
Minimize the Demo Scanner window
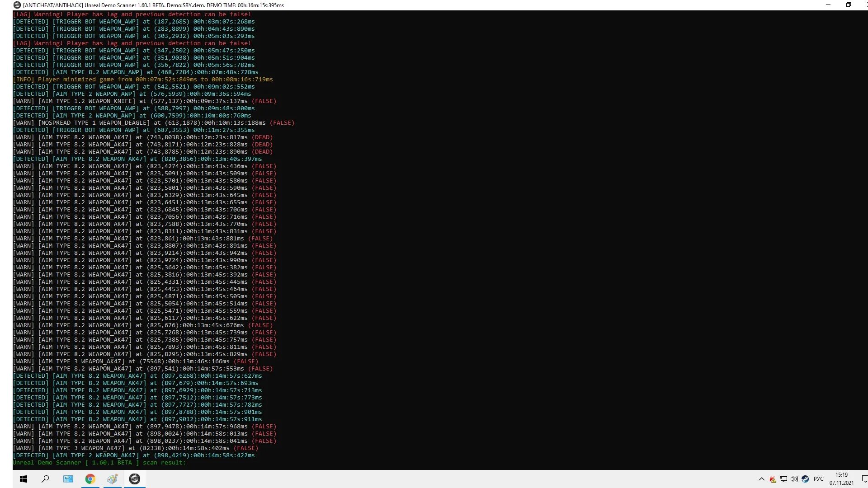click(x=828, y=5)
